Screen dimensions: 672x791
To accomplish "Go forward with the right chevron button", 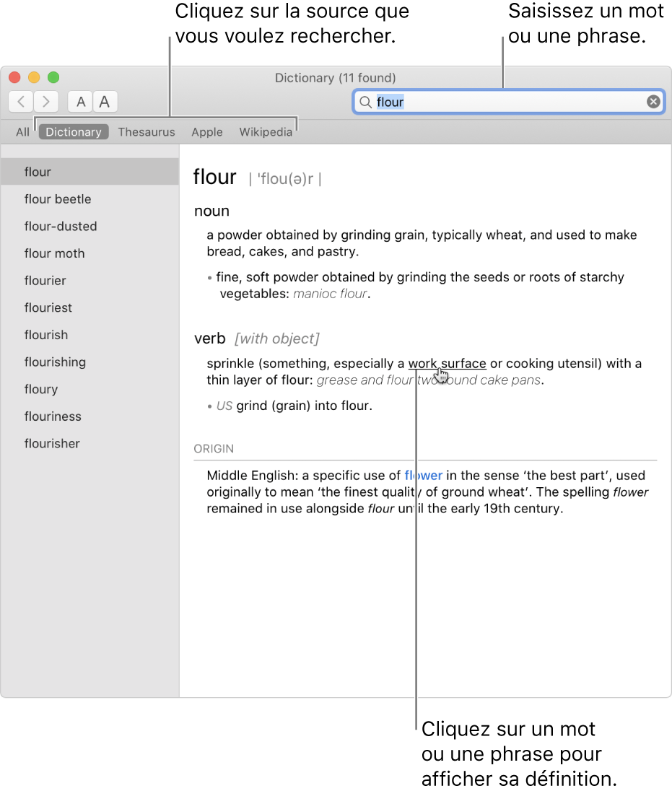I will pyautogui.click(x=46, y=102).
